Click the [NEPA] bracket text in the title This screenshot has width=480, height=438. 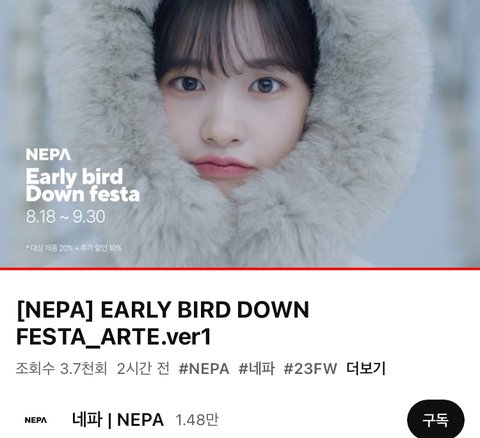[55, 310]
